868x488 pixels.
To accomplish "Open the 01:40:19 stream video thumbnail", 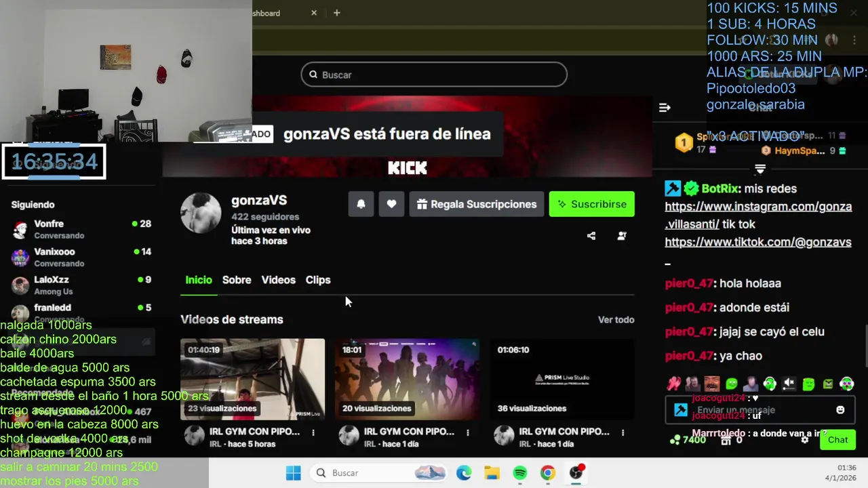I will click(252, 380).
